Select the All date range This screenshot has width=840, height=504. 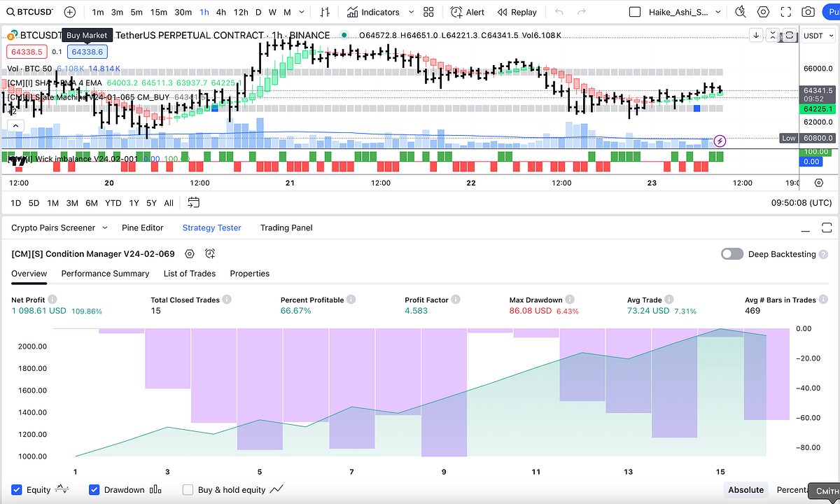(168, 202)
